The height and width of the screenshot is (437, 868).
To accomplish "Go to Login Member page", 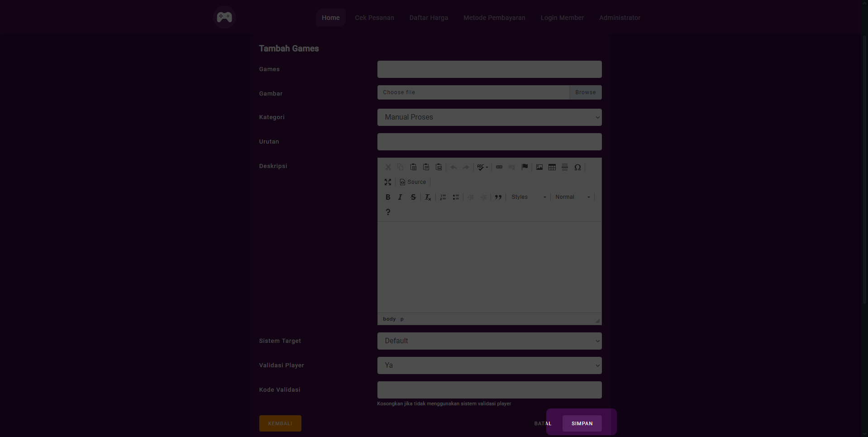I will (x=562, y=18).
